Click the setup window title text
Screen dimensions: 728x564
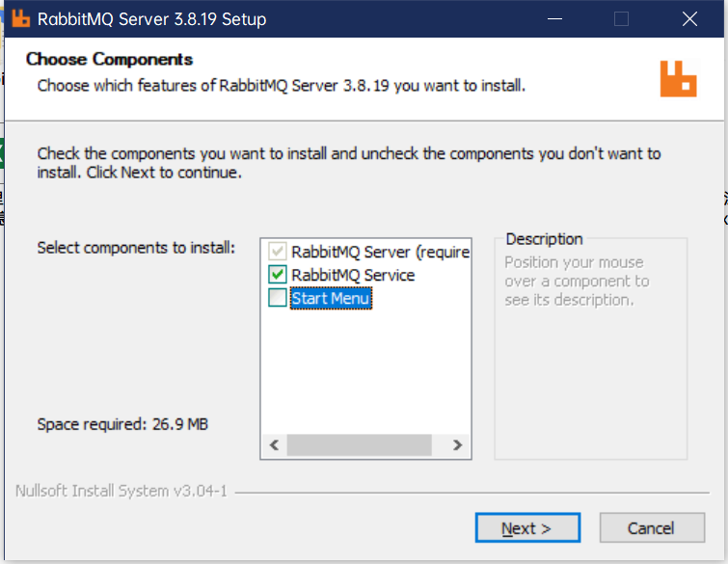150,19
